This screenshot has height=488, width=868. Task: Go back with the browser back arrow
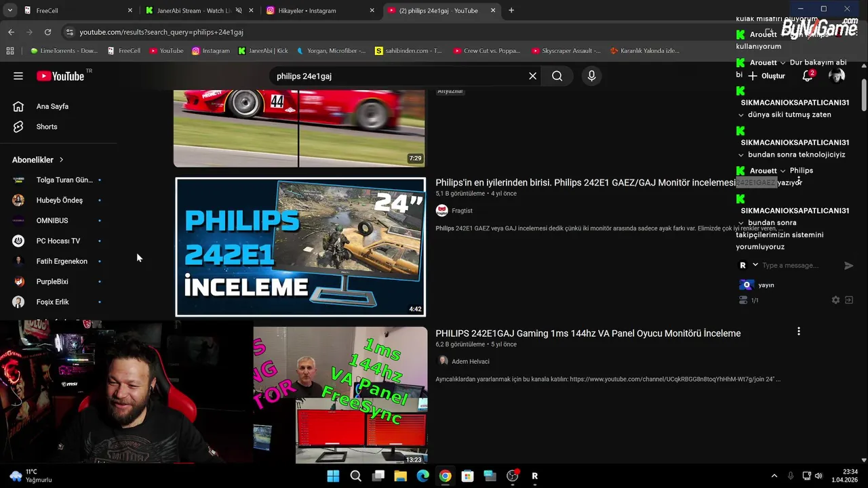(x=11, y=32)
